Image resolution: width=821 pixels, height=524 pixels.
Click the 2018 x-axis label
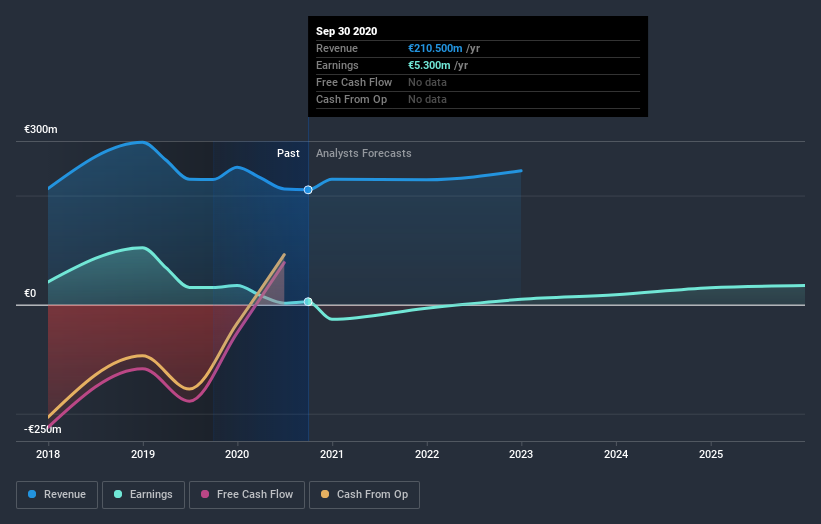[x=48, y=454]
